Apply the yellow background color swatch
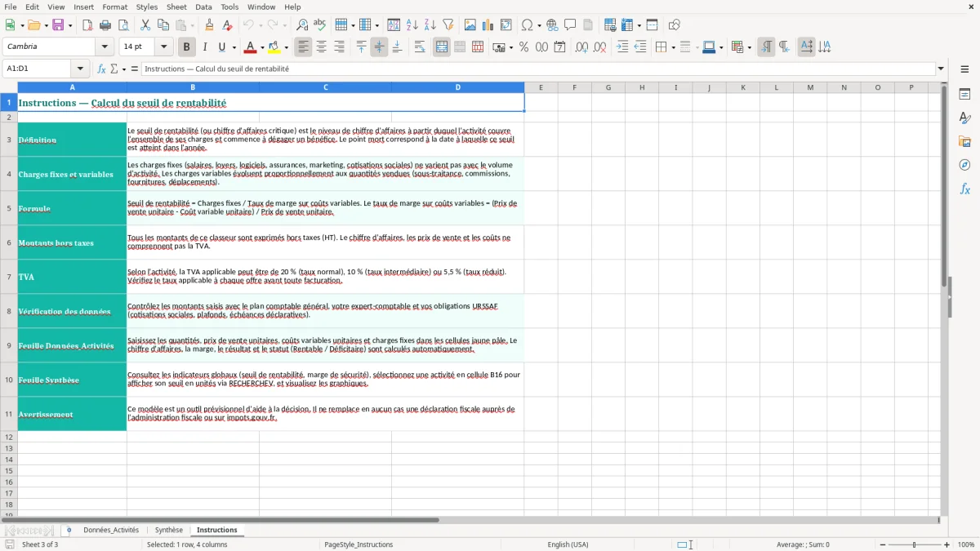980x551 pixels. point(274,47)
